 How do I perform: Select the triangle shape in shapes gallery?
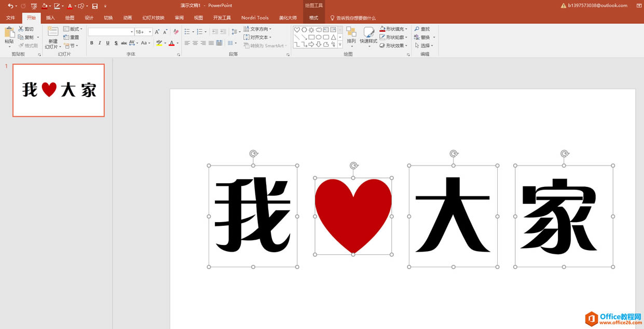tap(333, 37)
